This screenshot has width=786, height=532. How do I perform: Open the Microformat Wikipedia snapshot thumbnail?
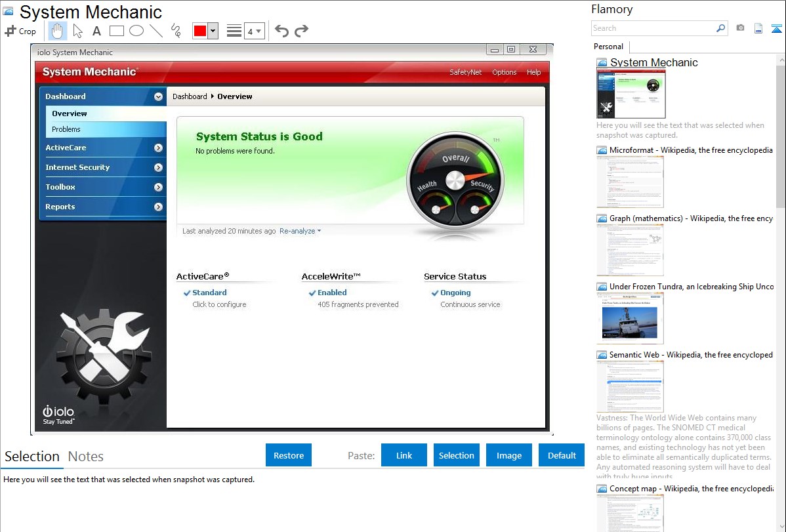pos(630,182)
